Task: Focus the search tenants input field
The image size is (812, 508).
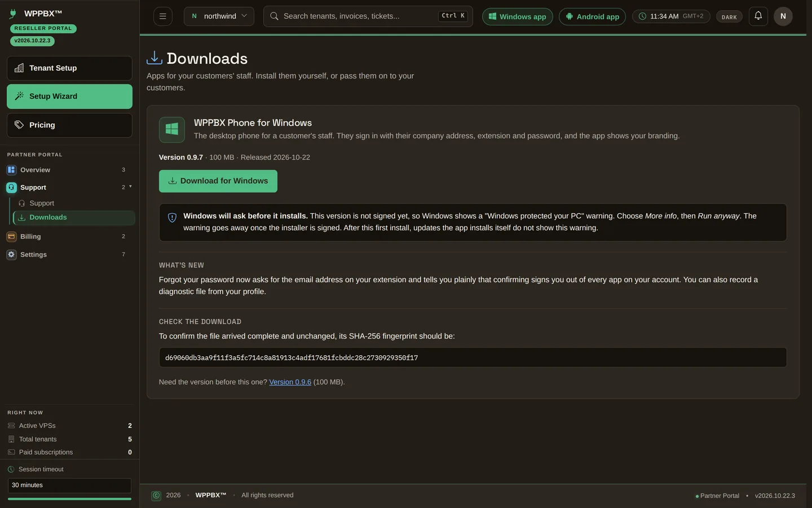Action: (x=368, y=16)
